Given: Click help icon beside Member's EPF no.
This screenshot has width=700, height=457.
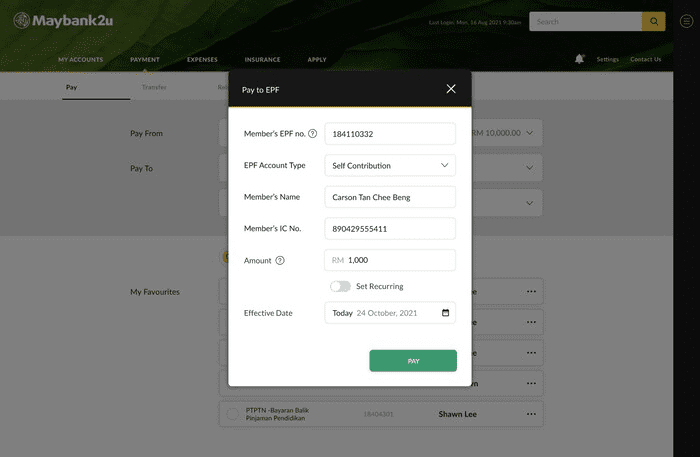Looking at the screenshot, I should click(x=312, y=134).
